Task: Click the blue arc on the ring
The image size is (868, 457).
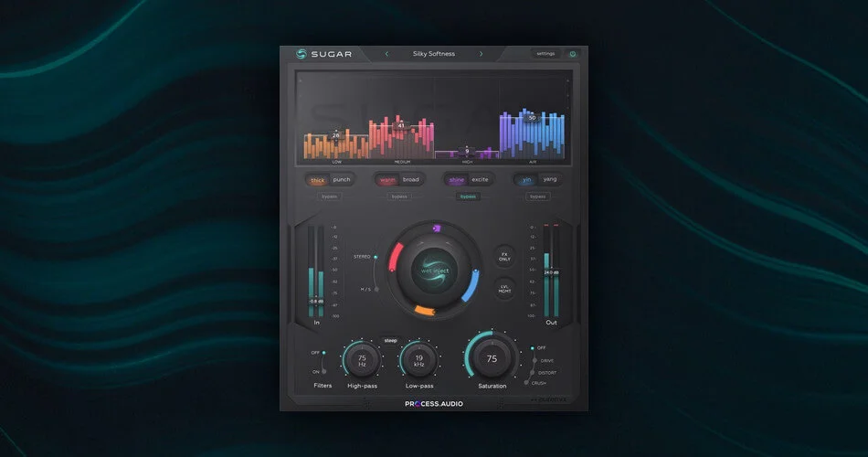Action: 471,286
